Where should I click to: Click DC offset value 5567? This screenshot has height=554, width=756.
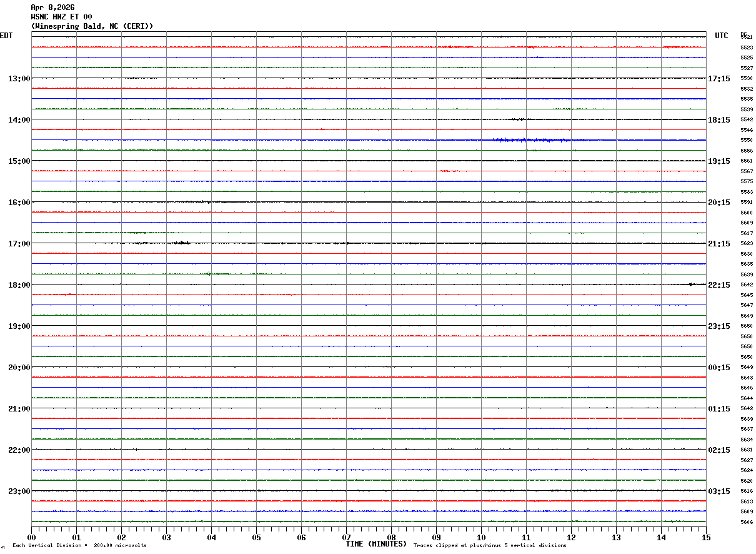746,171
